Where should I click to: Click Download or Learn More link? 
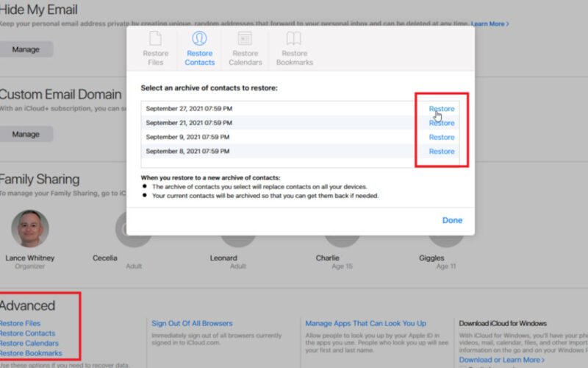pos(501,360)
